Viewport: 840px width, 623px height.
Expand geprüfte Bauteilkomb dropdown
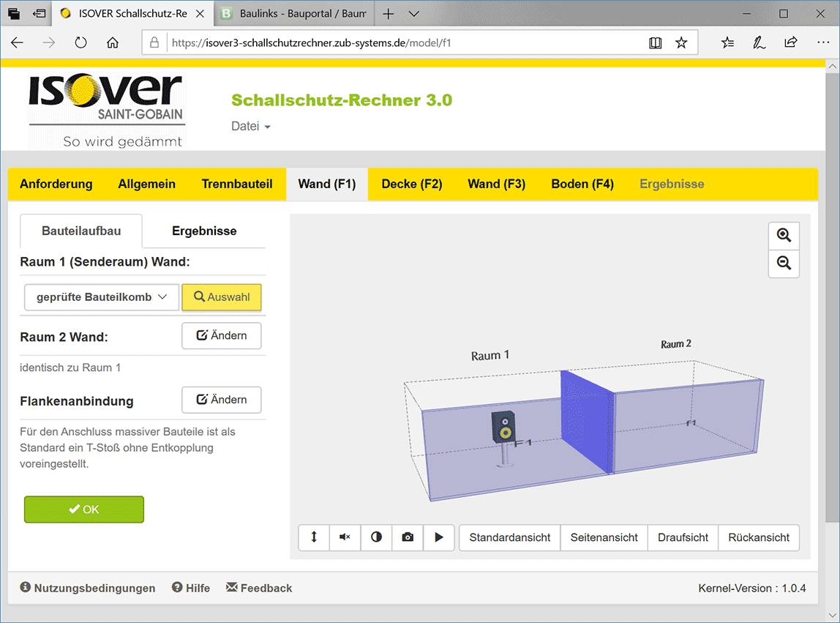(x=102, y=297)
